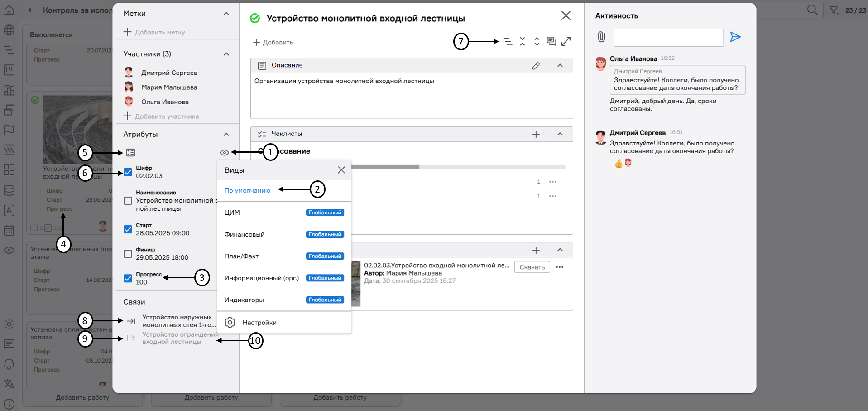The height and width of the screenshot is (411, 868).
Task: Enable the Финиш attribute checkbox
Action: pos(128,254)
